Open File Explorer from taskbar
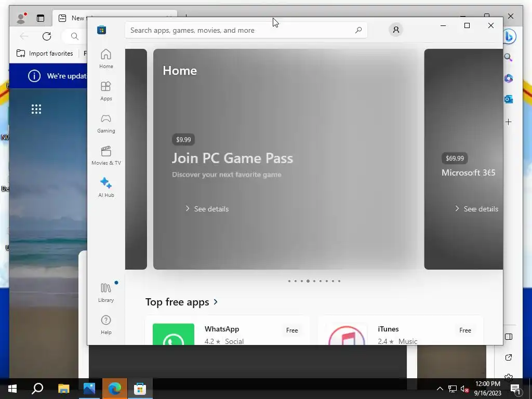This screenshot has width=532, height=399. click(63, 389)
